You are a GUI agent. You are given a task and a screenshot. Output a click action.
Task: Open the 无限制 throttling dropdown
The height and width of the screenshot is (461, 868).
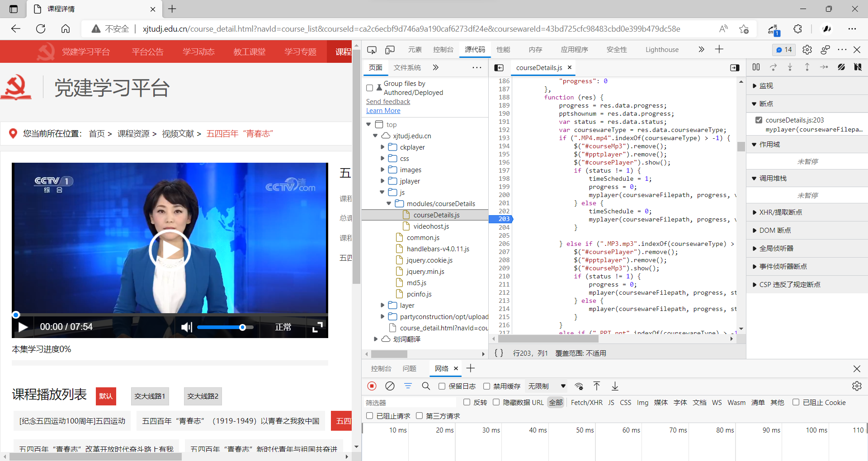coord(547,386)
